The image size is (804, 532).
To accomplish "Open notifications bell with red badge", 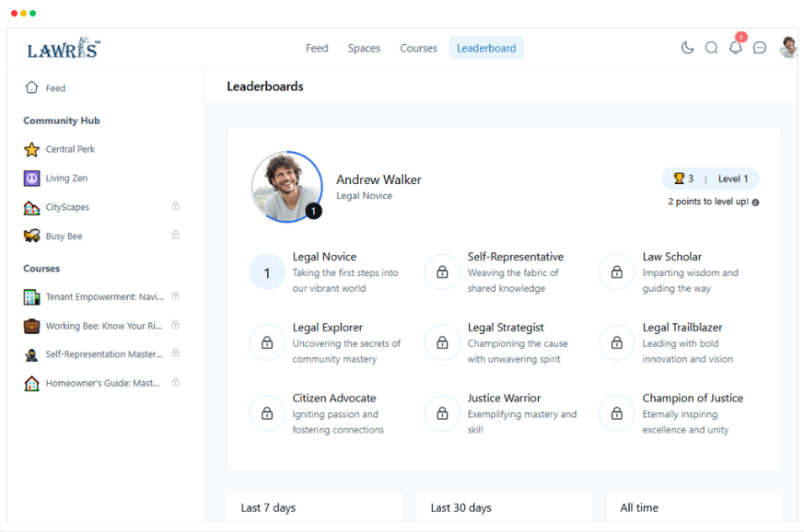I will pyautogui.click(x=735, y=48).
